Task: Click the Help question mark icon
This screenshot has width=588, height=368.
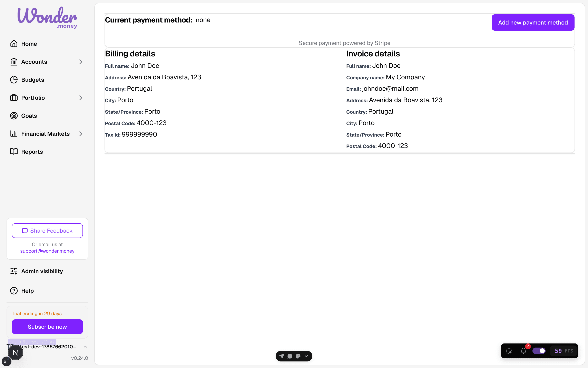Action: click(x=14, y=291)
